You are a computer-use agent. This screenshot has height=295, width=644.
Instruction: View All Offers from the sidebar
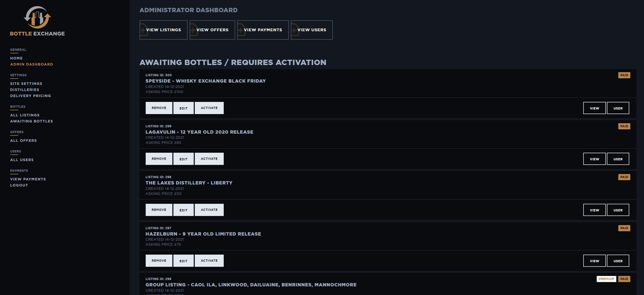tap(23, 140)
